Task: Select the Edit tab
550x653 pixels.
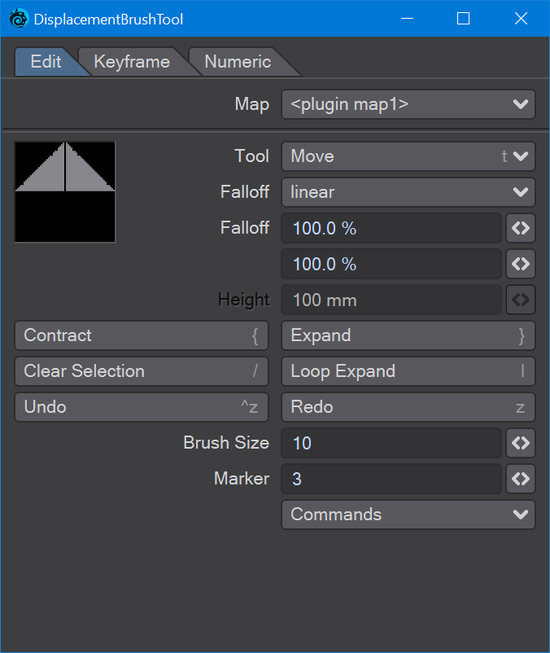Action: 46,62
